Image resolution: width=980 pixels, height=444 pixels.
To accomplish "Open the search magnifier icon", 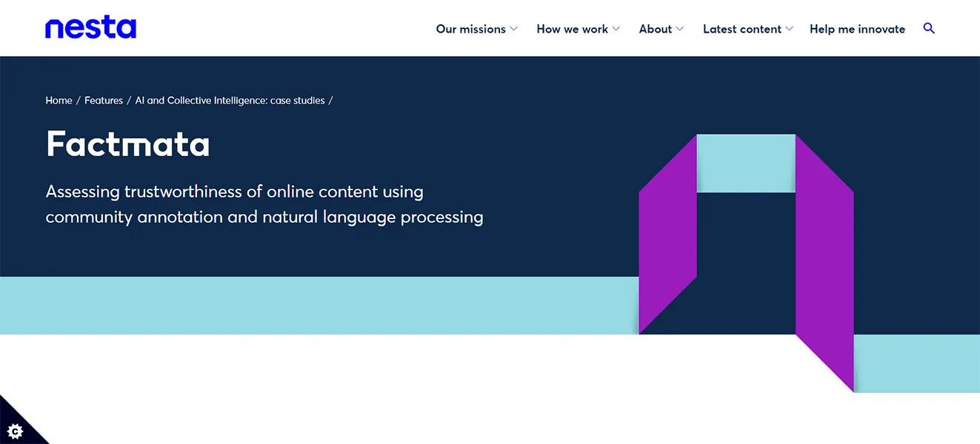I will pyautogui.click(x=929, y=29).
